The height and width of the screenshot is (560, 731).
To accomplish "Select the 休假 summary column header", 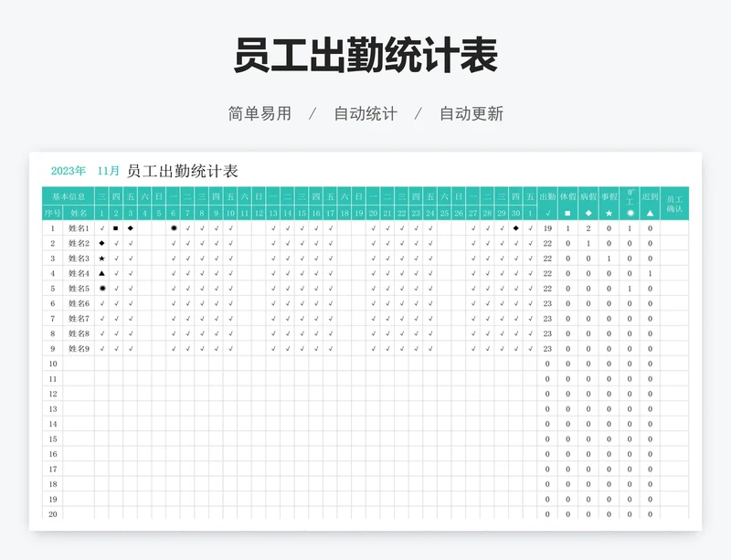I will point(567,196).
